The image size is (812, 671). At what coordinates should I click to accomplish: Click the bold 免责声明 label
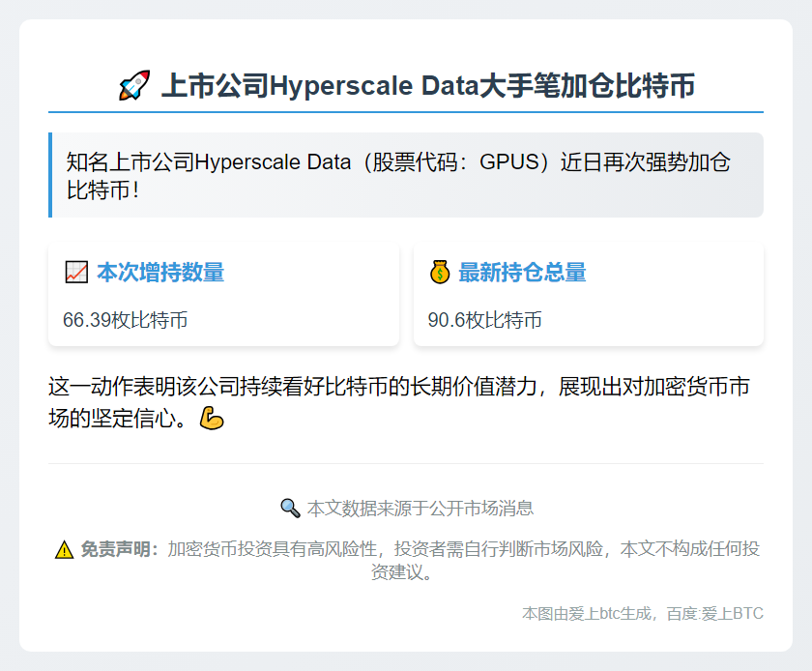coord(118,549)
